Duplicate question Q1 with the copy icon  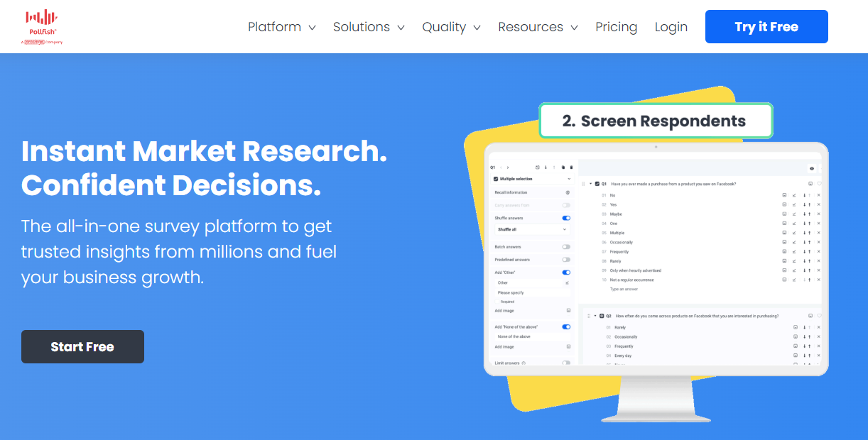(x=563, y=167)
